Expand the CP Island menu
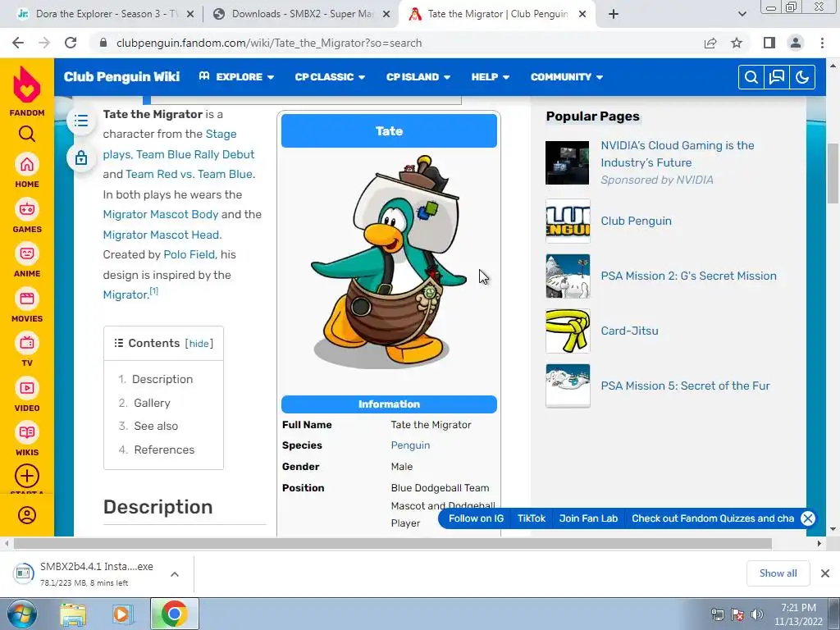 pyautogui.click(x=418, y=77)
